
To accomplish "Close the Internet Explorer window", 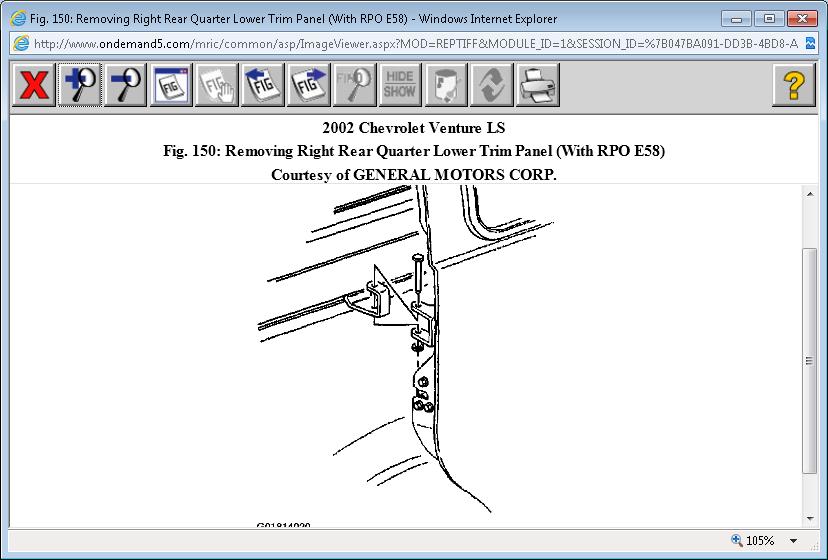I will point(802,19).
